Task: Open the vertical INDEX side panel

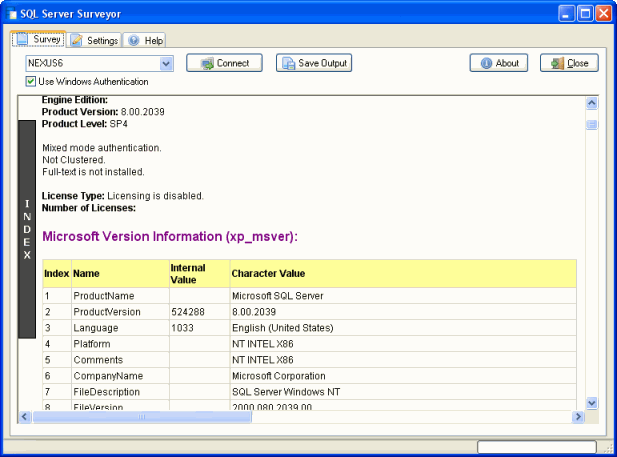Action: tap(27, 229)
